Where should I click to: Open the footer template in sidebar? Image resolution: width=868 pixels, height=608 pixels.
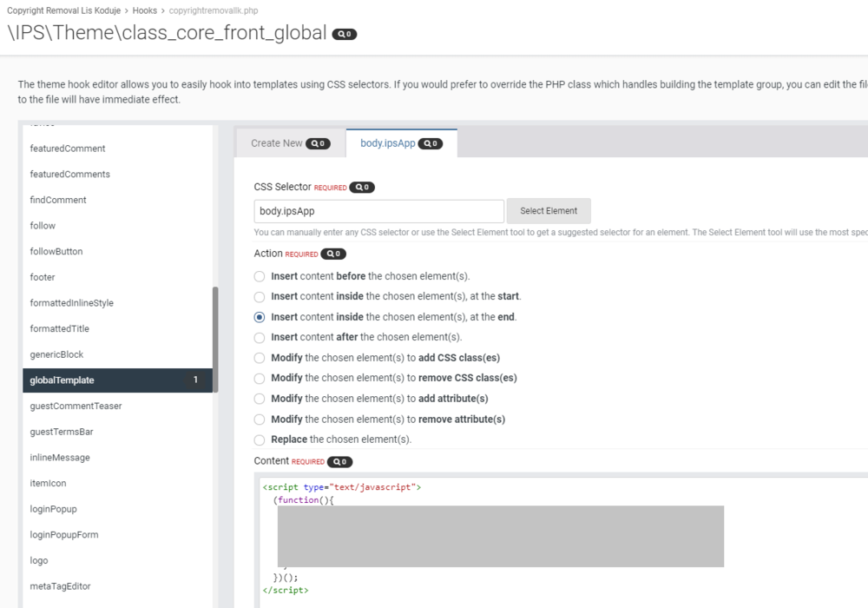pyautogui.click(x=43, y=277)
